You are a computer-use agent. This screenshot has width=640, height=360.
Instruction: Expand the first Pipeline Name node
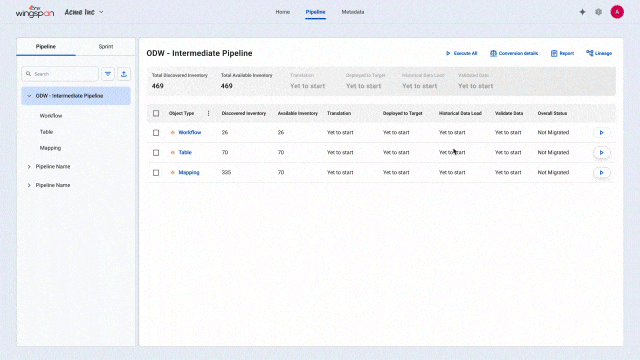point(29,167)
